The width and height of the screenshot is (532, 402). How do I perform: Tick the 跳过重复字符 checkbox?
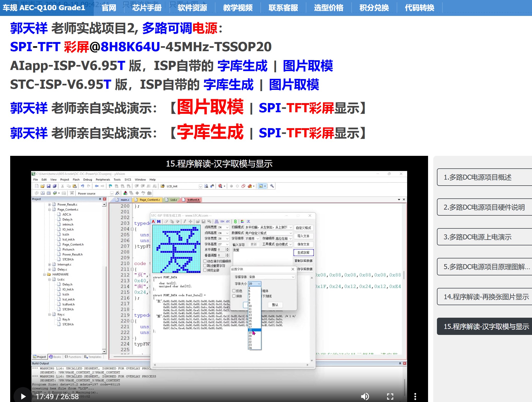[x=205, y=266]
